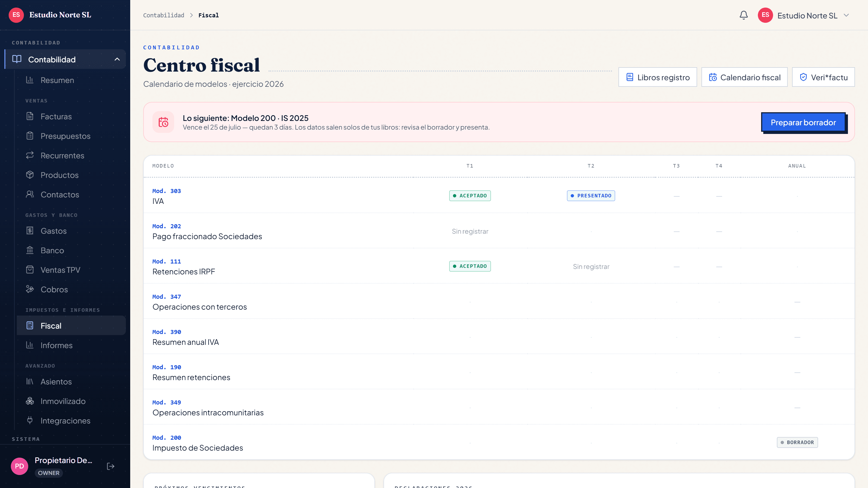
Task: Click the Estudio Norte SL sidebar title
Action: (x=60, y=15)
